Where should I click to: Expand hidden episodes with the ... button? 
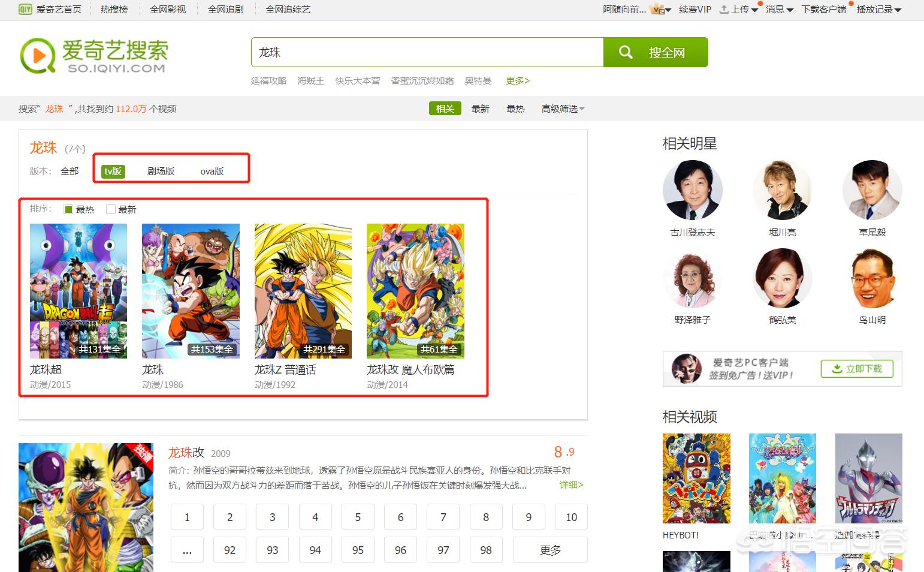(x=187, y=550)
